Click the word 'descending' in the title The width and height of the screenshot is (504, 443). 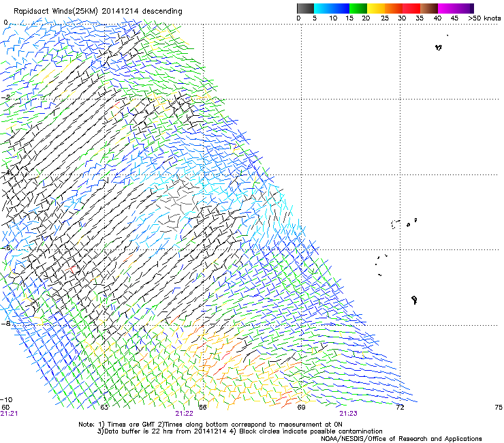[162, 12]
